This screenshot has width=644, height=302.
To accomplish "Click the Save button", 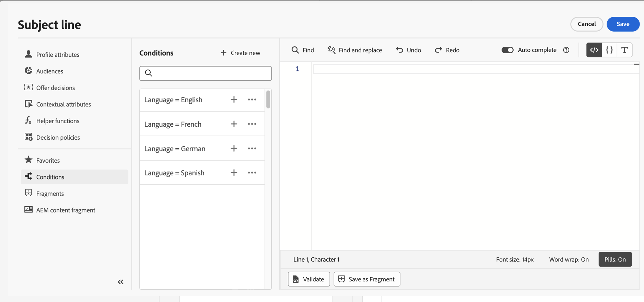I will click(x=623, y=24).
